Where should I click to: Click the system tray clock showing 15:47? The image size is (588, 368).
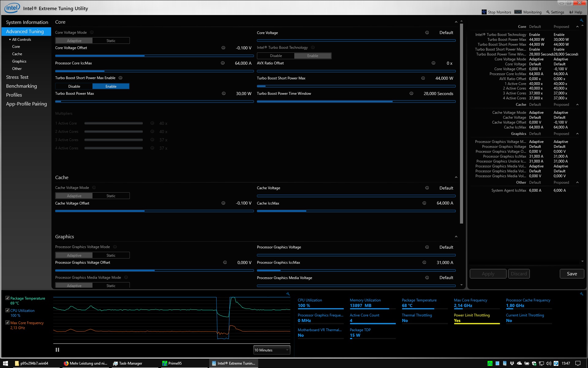click(566, 363)
